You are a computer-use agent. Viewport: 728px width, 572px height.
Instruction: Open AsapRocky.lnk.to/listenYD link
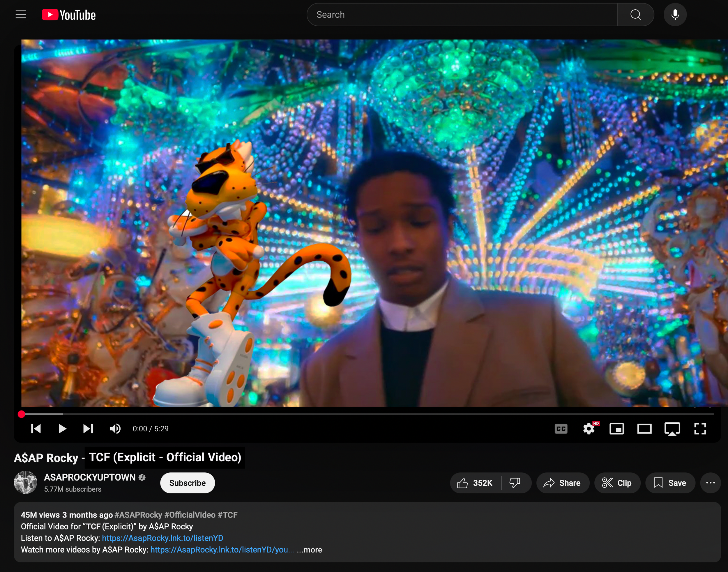pyautogui.click(x=162, y=538)
